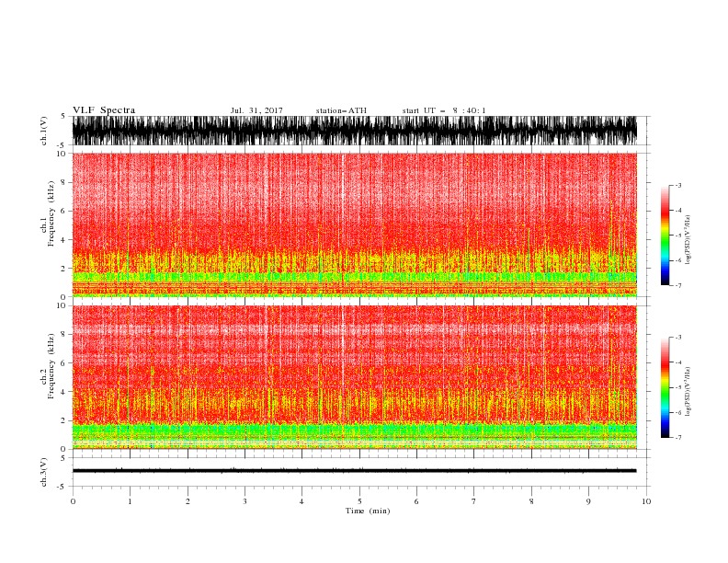This screenshot has height=563, width=728.
Task: Click the ch.1(V) waveform trace panel
Action: [x=355, y=131]
